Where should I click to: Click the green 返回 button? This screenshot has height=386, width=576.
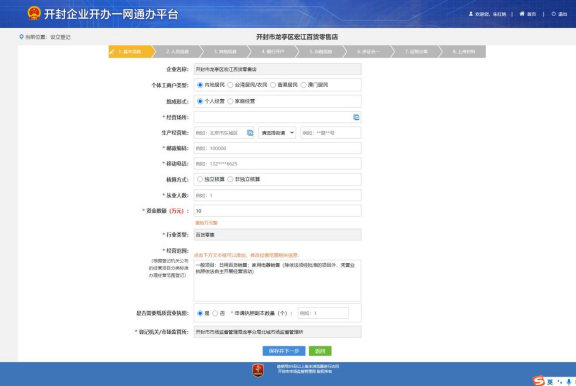pos(320,351)
